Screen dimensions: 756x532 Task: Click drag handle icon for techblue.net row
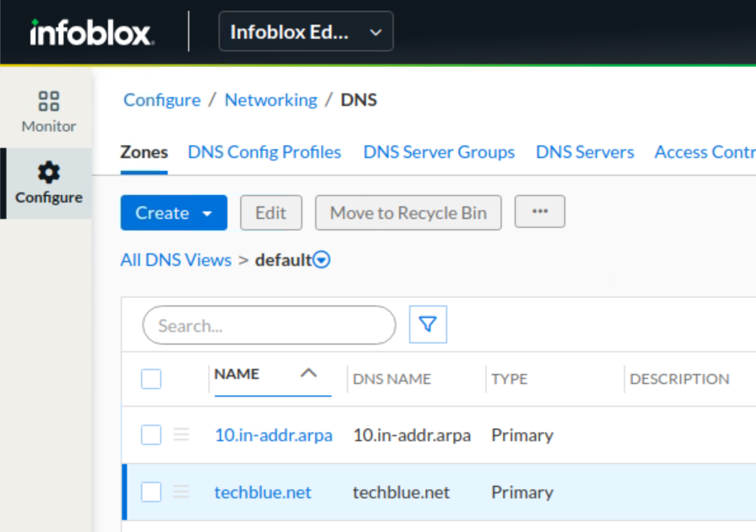click(182, 492)
